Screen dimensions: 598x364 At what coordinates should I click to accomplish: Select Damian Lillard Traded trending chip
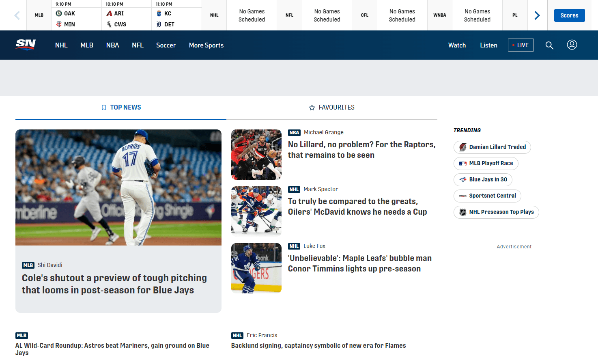tap(492, 147)
